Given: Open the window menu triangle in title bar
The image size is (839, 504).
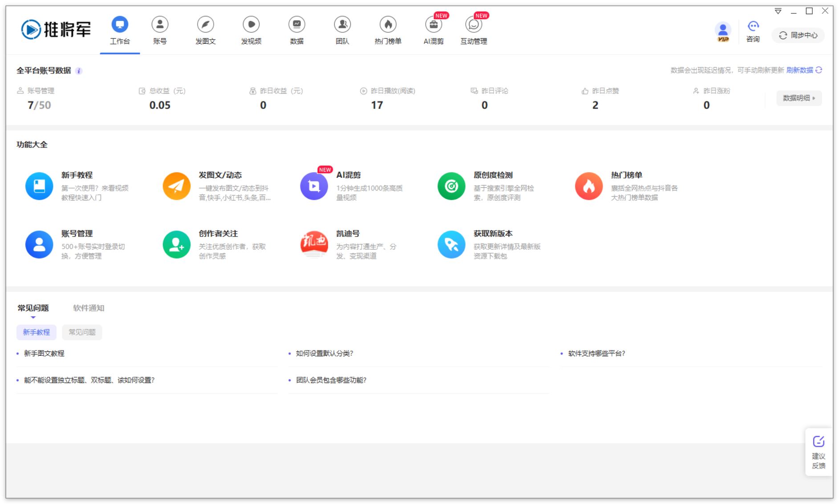Looking at the screenshot, I should [778, 11].
